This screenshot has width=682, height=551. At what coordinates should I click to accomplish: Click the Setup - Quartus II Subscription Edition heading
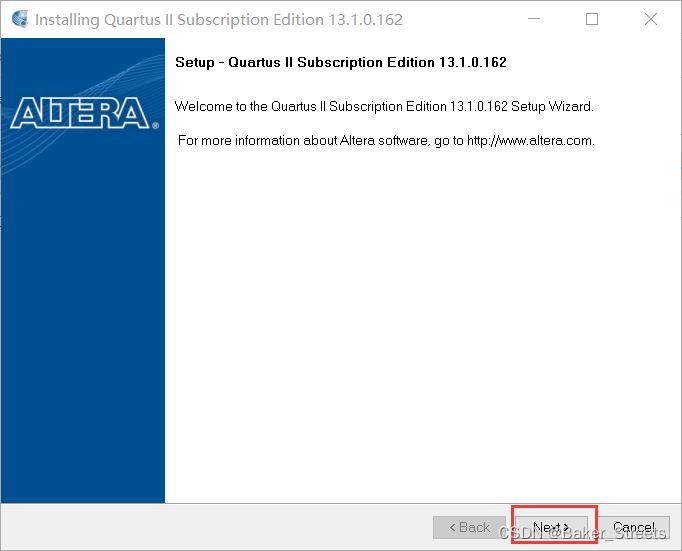[x=341, y=63]
